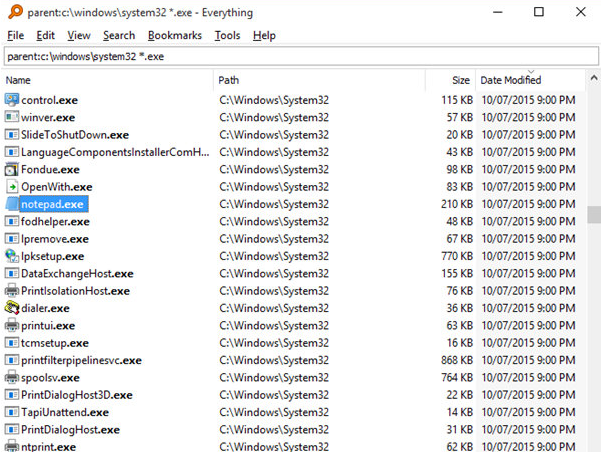
Task: Click the vertical scrollbar thumb
Action: coord(594,214)
